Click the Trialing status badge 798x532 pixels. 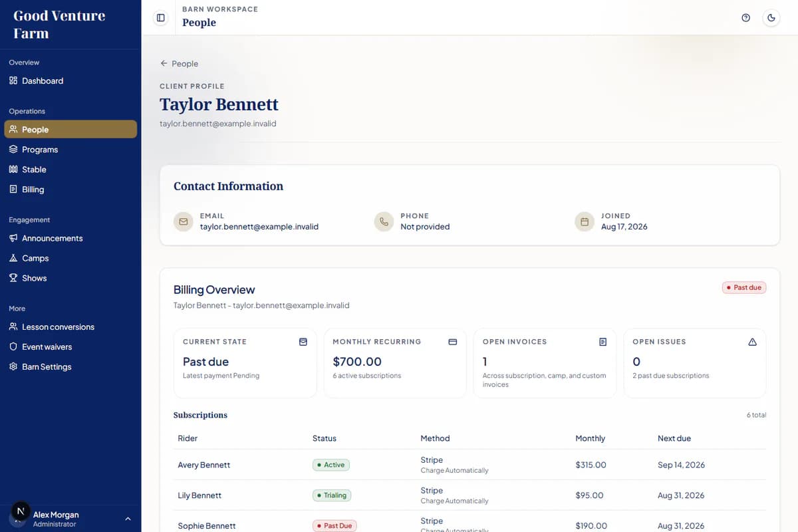[x=332, y=495]
